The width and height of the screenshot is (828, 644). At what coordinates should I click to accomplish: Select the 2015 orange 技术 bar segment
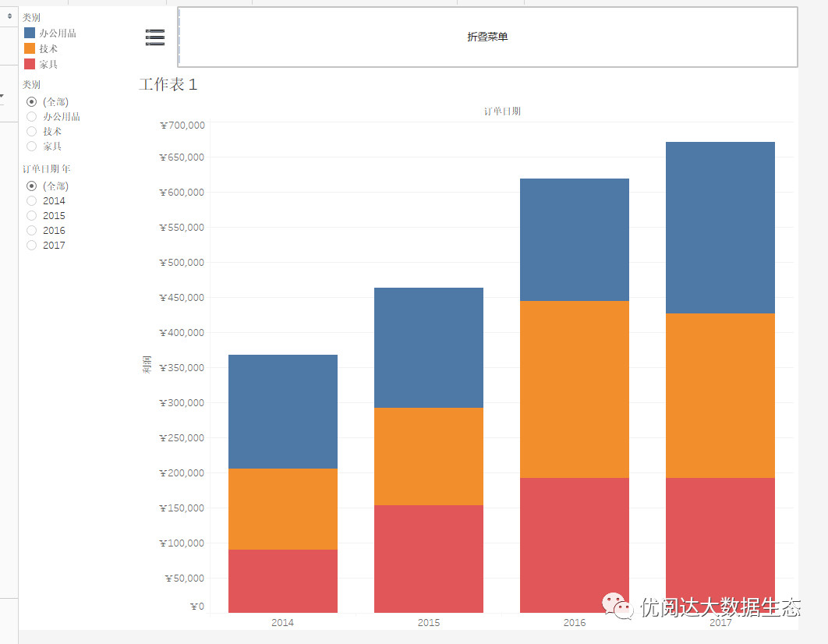pos(429,456)
